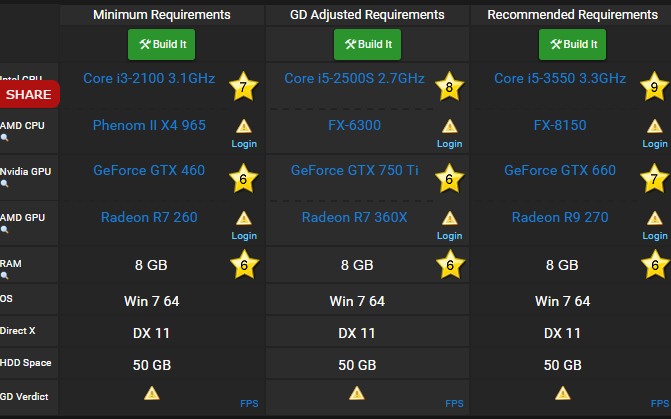Select the Recommended Requirements column header
671x419 pixels.
(x=573, y=15)
